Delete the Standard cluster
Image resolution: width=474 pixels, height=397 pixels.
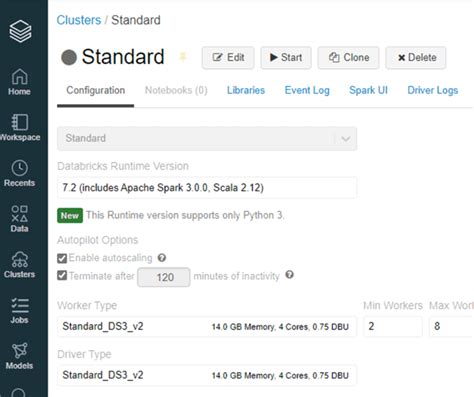pos(416,58)
